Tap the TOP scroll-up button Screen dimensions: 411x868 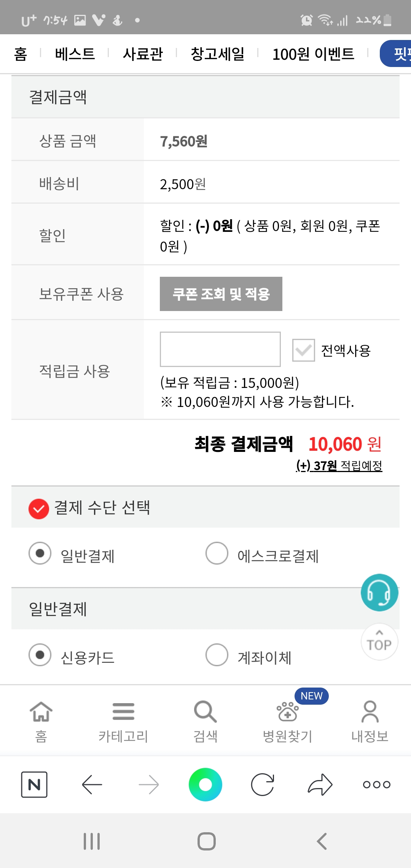(379, 642)
